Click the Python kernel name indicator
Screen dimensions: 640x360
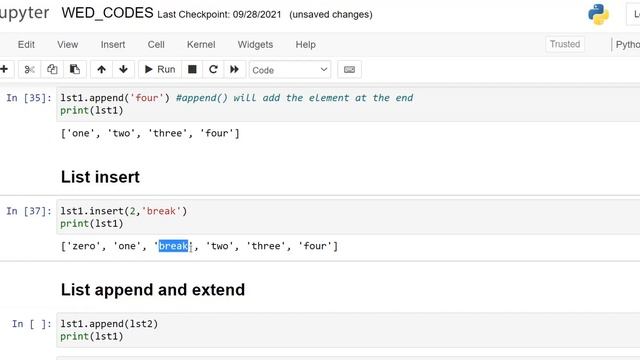tap(627, 44)
